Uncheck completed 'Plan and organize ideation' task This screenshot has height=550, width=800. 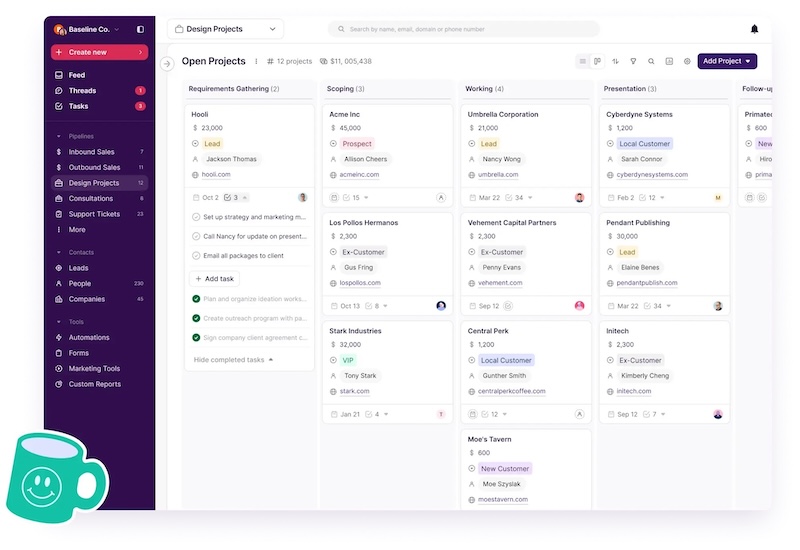coord(196,299)
